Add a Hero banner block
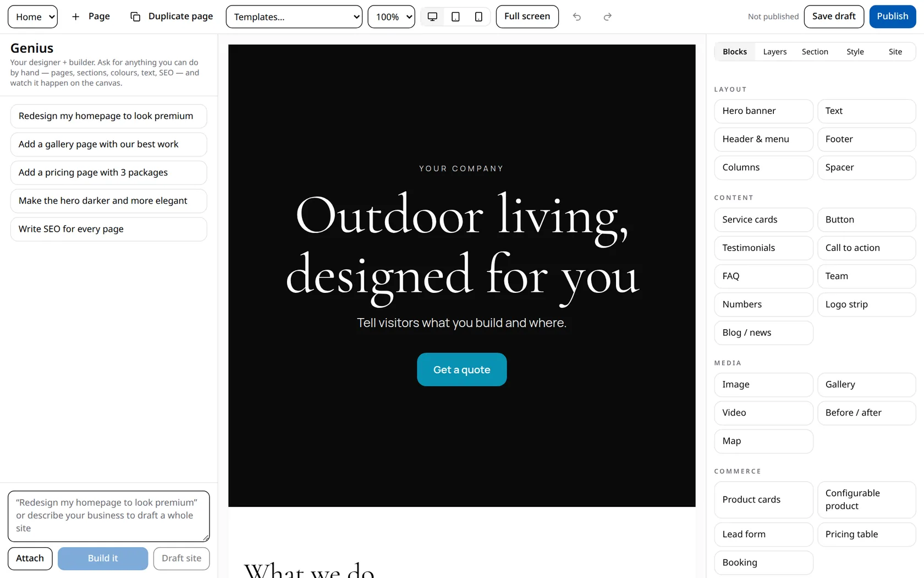This screenshot has width=924, height=578. (x=763, y=111)
